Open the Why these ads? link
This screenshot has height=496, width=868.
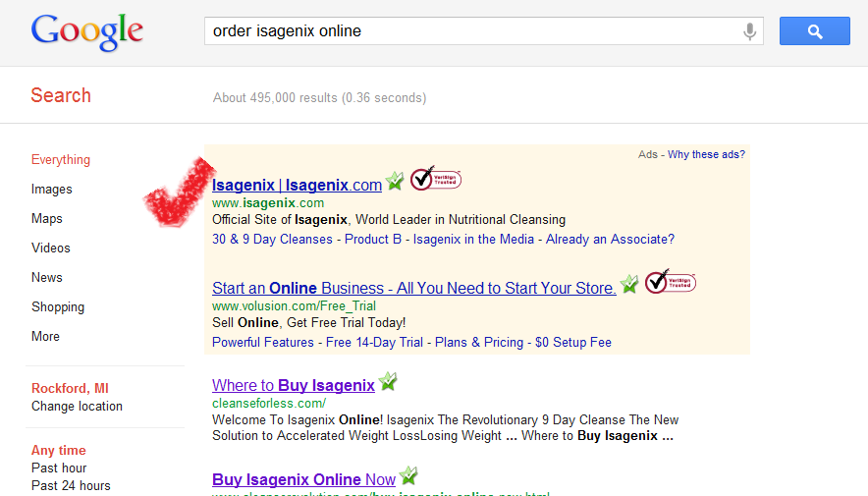706,154
